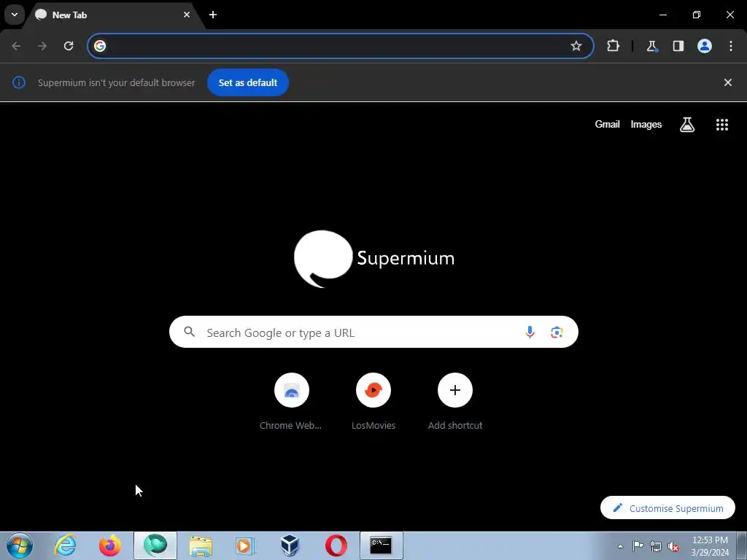Open Experiments flask icon in toolbar
This screenshot has height=560, width=747.
click(x=651, y=46)
